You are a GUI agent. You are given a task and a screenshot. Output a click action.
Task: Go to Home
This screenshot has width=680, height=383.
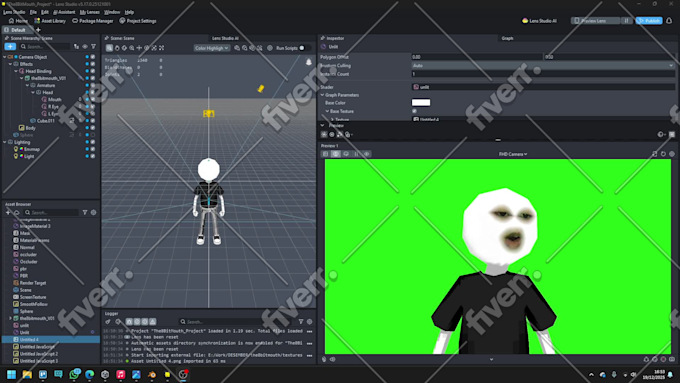point(18,20)
